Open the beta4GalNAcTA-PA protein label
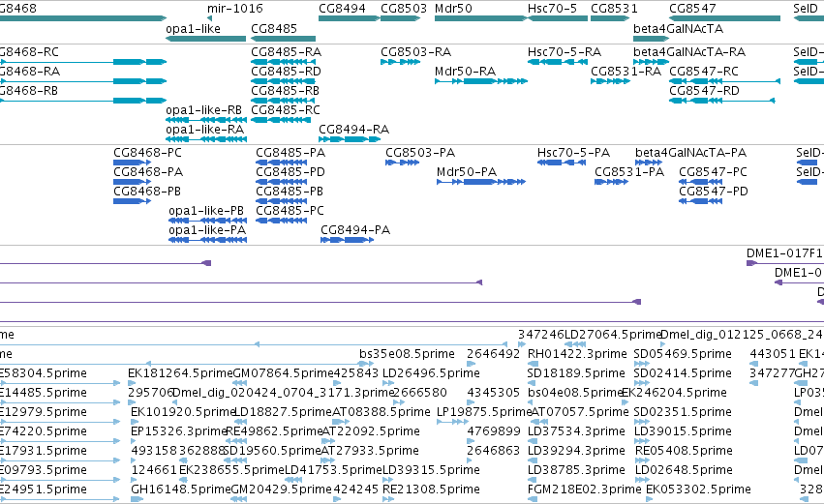This screenshot has height=504, width=824. (x=691, y=153)
